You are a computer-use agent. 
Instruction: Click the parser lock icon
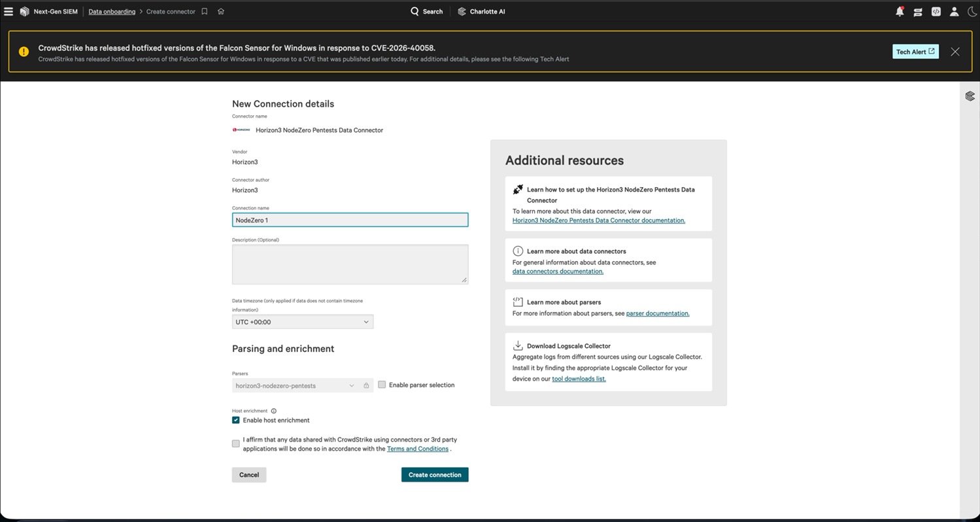click(x=366, y=386)
